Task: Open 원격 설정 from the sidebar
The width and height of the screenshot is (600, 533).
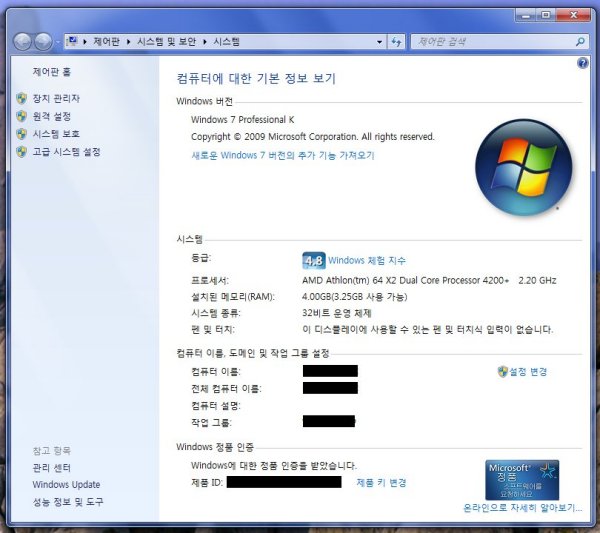Action: (x=52, y=116)
